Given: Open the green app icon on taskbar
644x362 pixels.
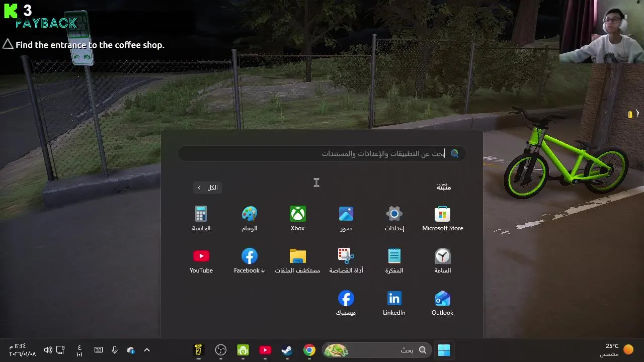Looking at the screenshot, I should tap(243, 350).
